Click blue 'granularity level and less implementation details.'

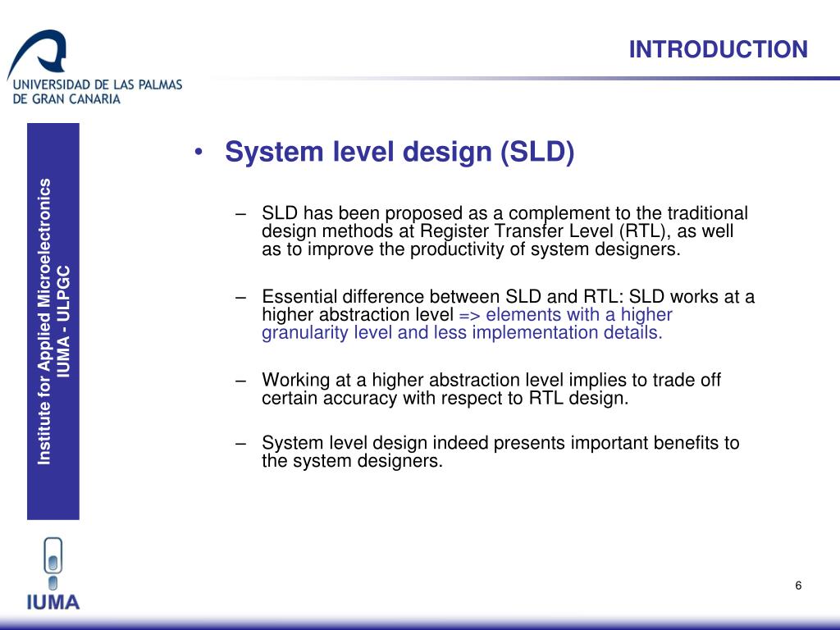(x=462, y=333)
